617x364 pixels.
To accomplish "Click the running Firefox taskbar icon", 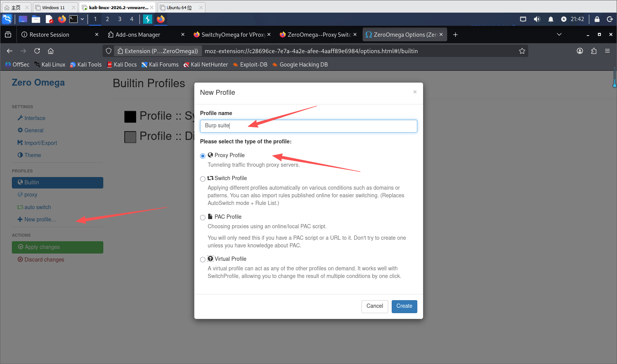I will [x=161, y=19].
